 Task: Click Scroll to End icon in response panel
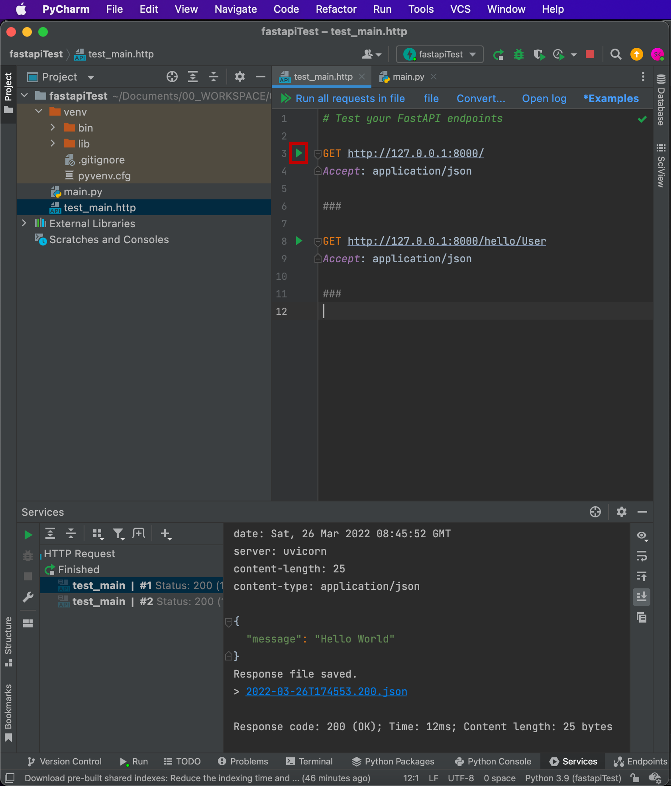[x=641, y=597]
